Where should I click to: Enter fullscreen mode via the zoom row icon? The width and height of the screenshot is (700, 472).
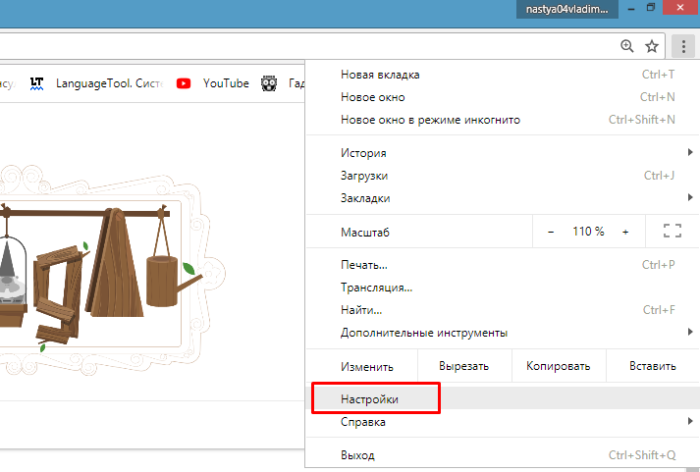pos(672,231)
